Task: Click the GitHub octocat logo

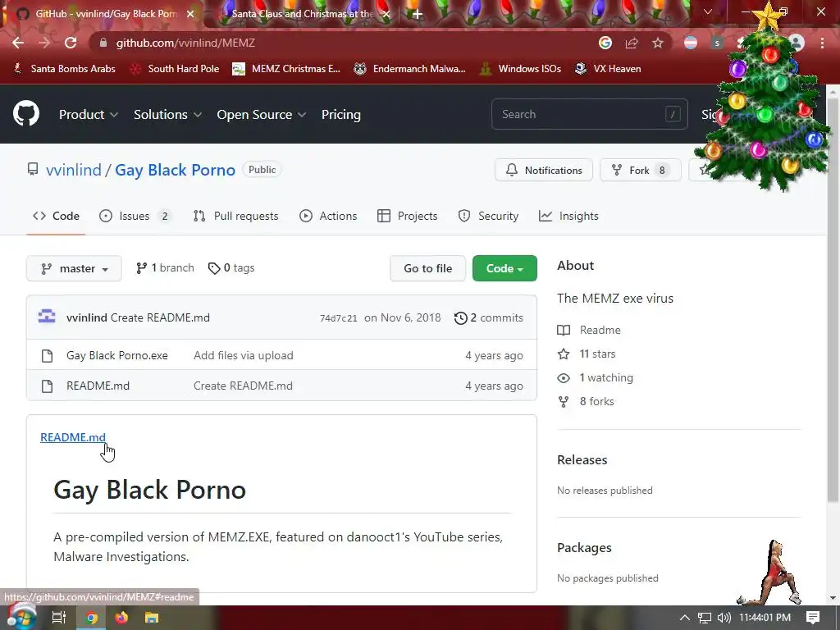Action: pos(26,113)
